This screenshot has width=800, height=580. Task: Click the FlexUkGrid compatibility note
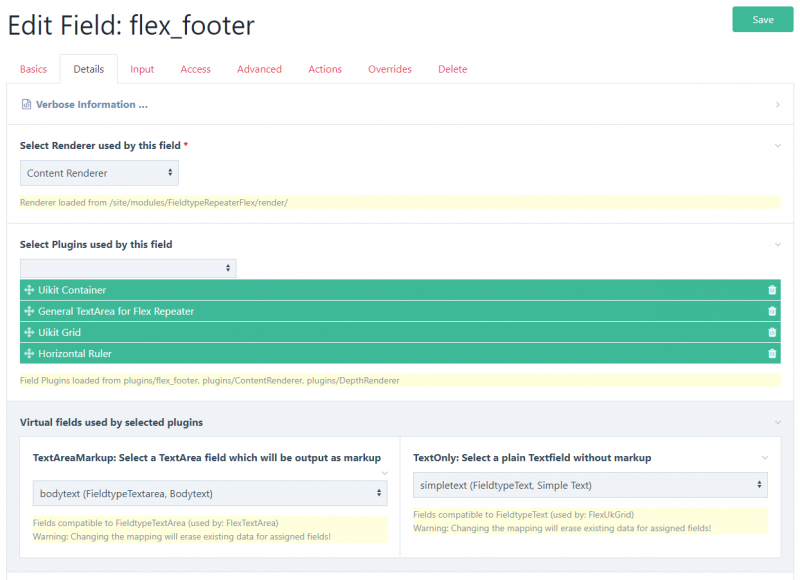(x=523, y=515)
